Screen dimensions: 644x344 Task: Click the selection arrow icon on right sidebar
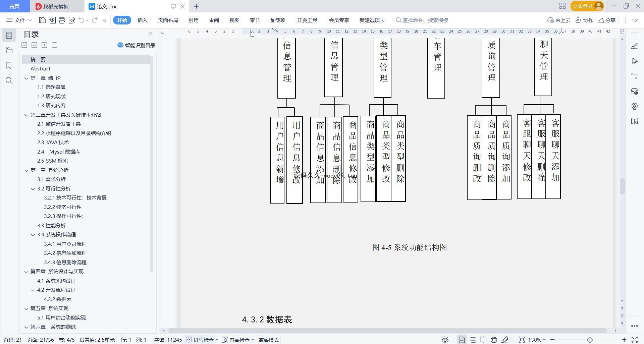[634, 61]
